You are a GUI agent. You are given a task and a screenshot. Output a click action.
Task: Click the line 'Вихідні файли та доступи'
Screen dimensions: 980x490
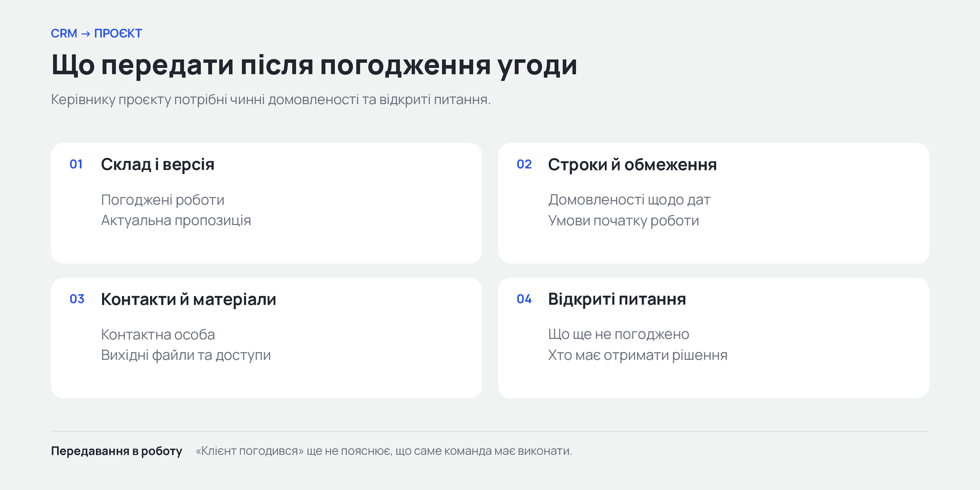[186, 355]
